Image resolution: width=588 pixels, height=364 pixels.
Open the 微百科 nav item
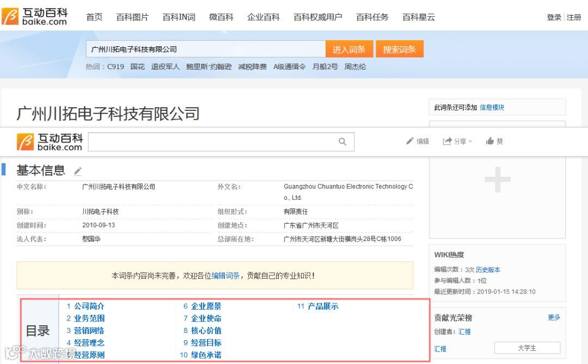tap(221, 17)
